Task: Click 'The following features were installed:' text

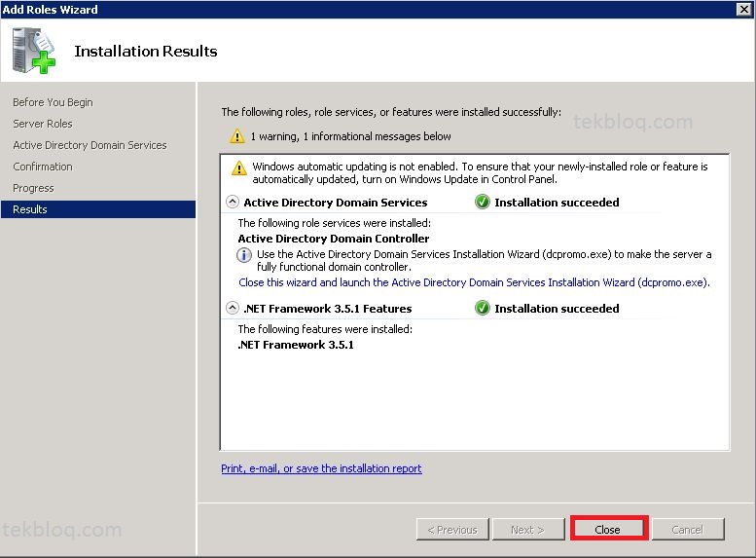Action: tap(325, 329)
